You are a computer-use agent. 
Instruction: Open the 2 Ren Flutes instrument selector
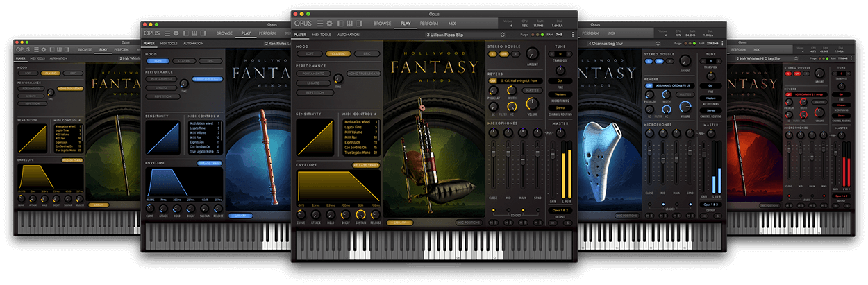[278, 43]
